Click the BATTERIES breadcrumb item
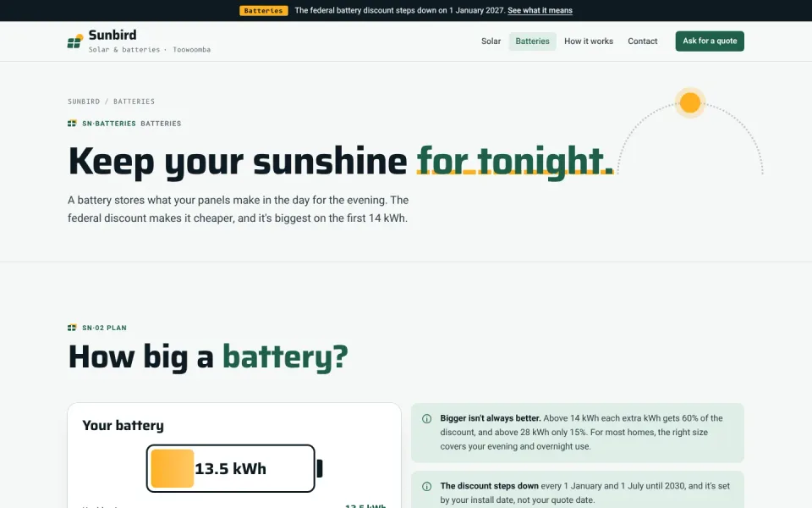Viewport: 812px width, 508px height. coord(134,102)
